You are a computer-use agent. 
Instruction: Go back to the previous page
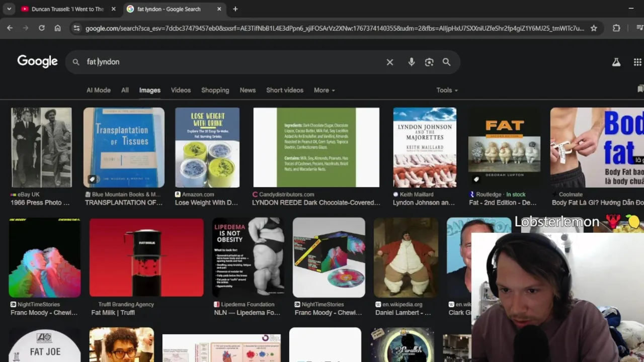pyautogui.click(x=10, y=28)
